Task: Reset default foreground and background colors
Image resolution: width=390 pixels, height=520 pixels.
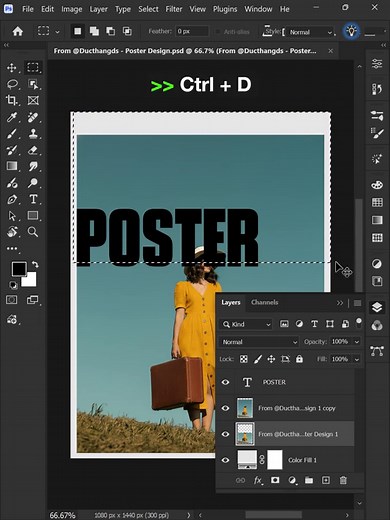Action: [13, 285]
